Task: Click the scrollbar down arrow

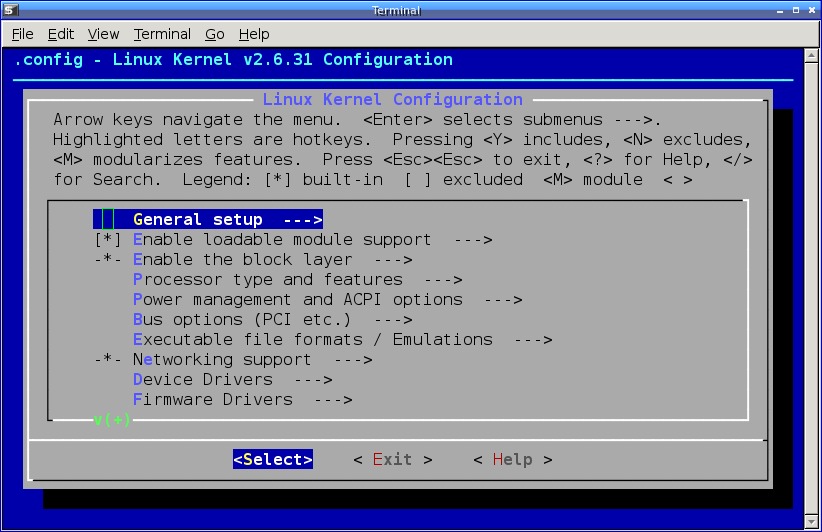Action: 811,522
